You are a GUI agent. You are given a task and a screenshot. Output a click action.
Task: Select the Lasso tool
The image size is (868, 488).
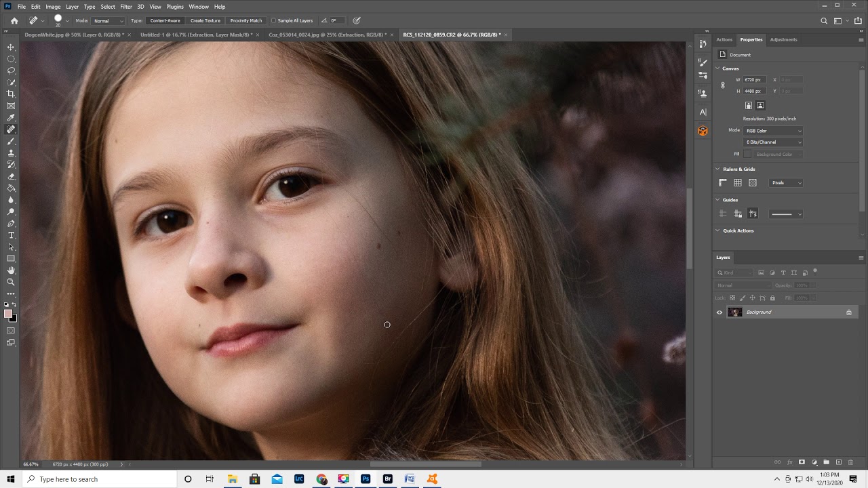(11, 70)
